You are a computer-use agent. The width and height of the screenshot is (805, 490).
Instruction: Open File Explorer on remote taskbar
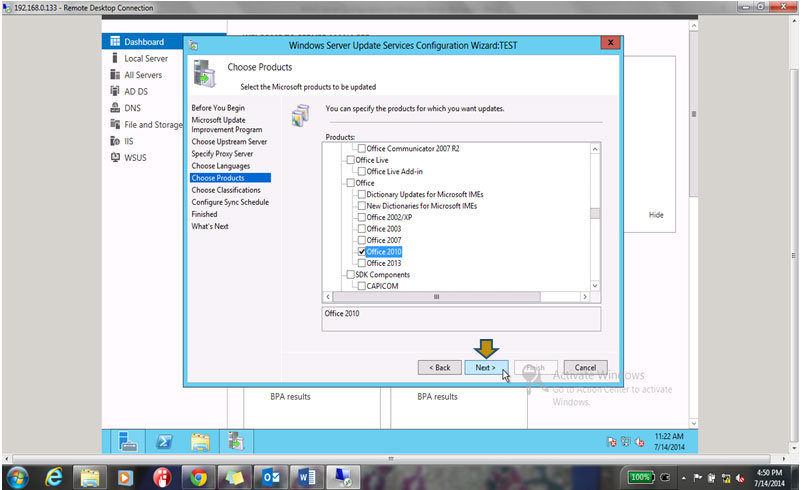[200, 441]
